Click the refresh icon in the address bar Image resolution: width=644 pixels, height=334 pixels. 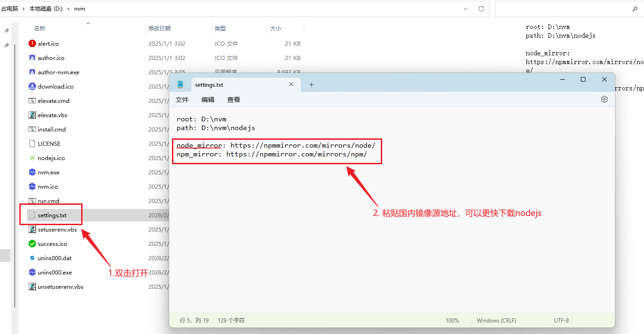pos(481,8)
